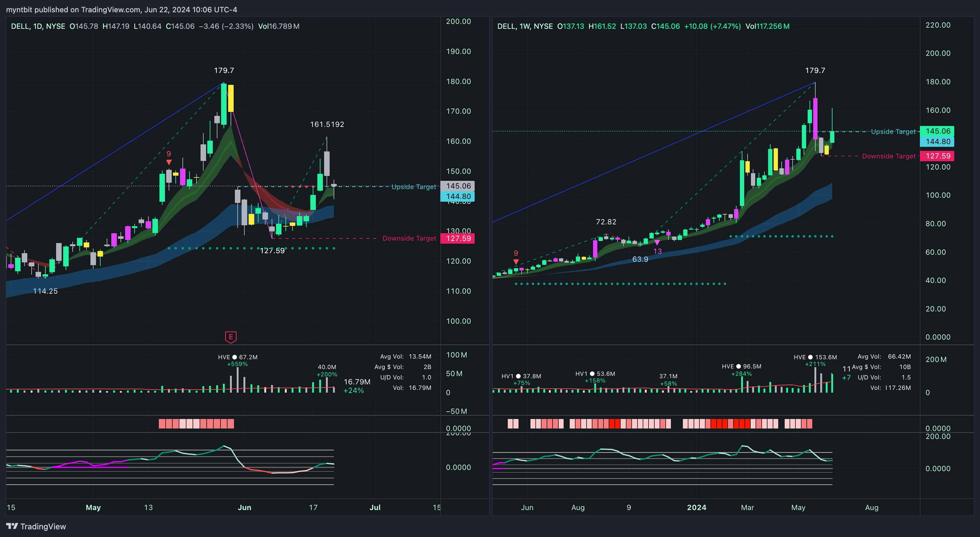Click the red 127.59 price tag on weekly axis
This screenshot has width=980, height=537.
(x=937, y=156)
